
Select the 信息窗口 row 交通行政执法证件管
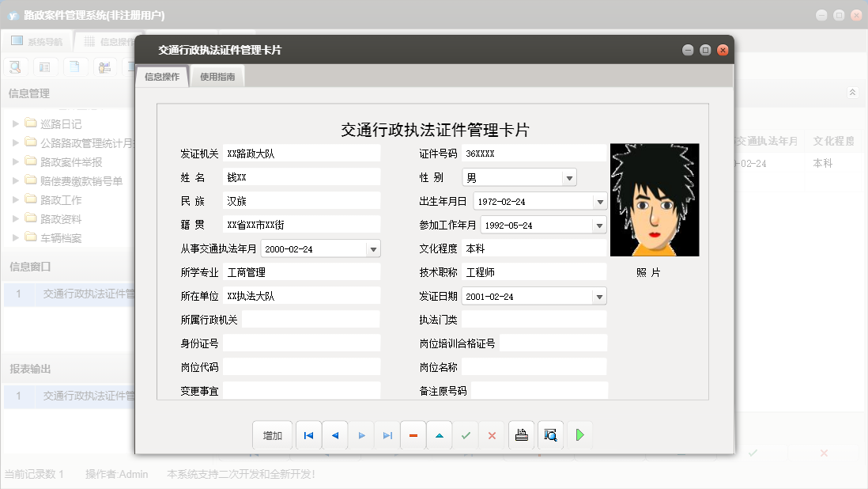click(70, 294)
